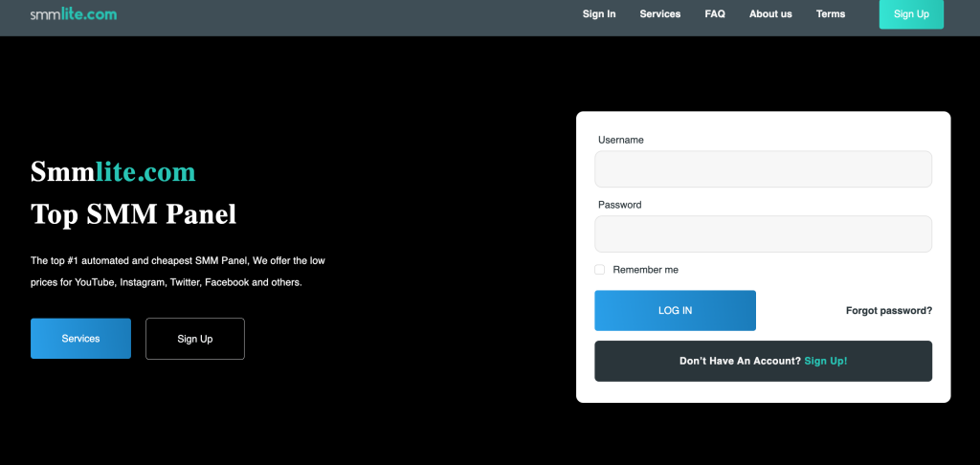Click the blue Services button in hero
The image size is (980, 465).
point(80,339)
